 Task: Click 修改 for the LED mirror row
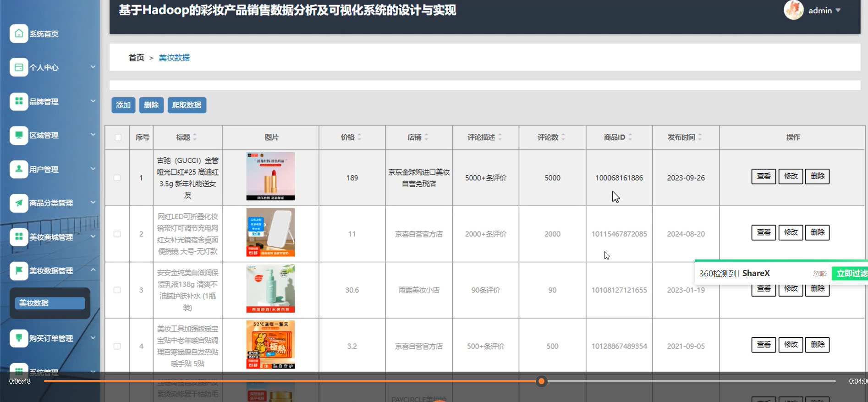[791, 232]
